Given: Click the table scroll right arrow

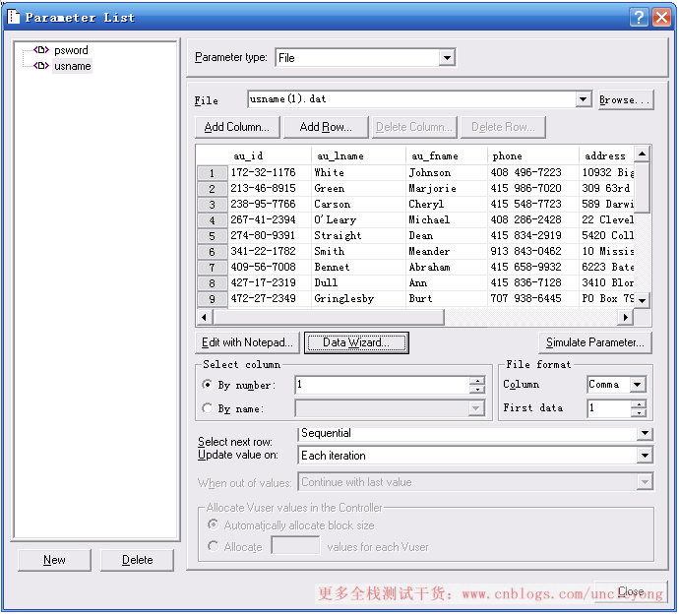Looking at the screenshot, I should (x=625, y=317).
